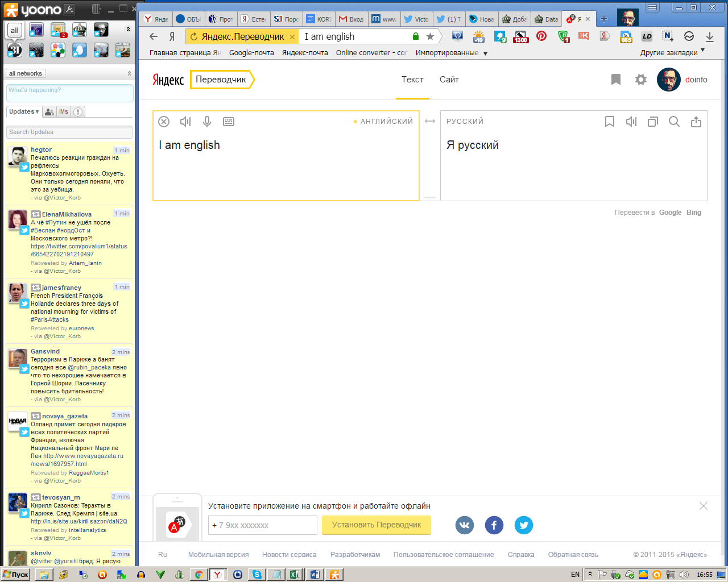Collapse the Yoono status update section

point(129,73)
